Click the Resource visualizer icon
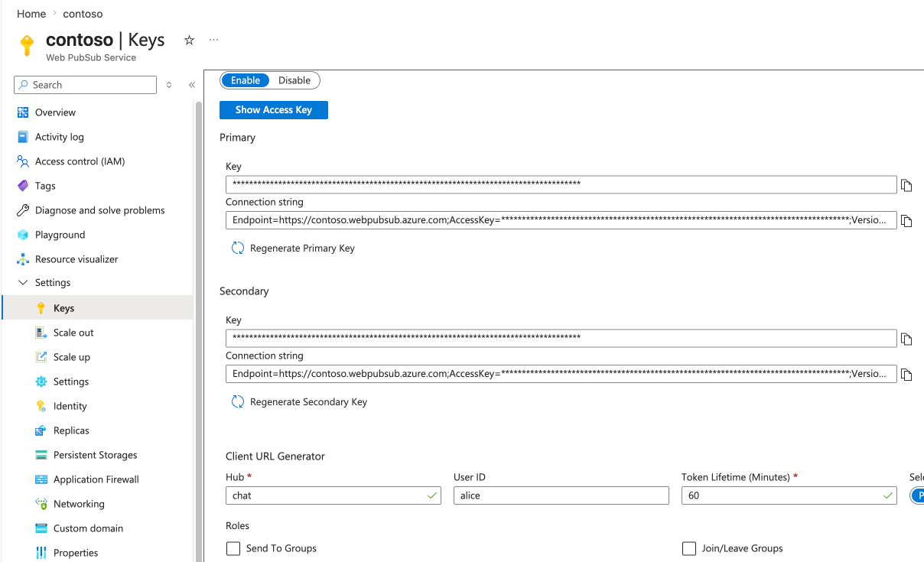Screen dimensions: 924x562 (23, 259)
